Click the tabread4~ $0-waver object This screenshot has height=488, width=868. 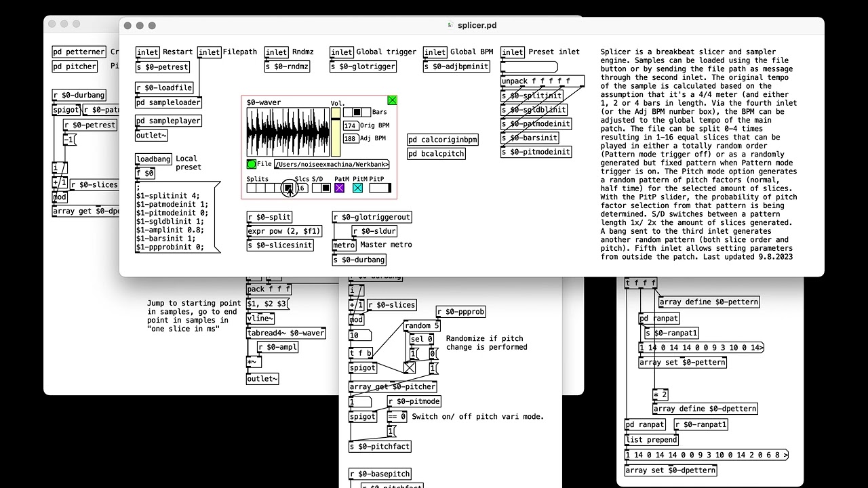click(286, 333)
